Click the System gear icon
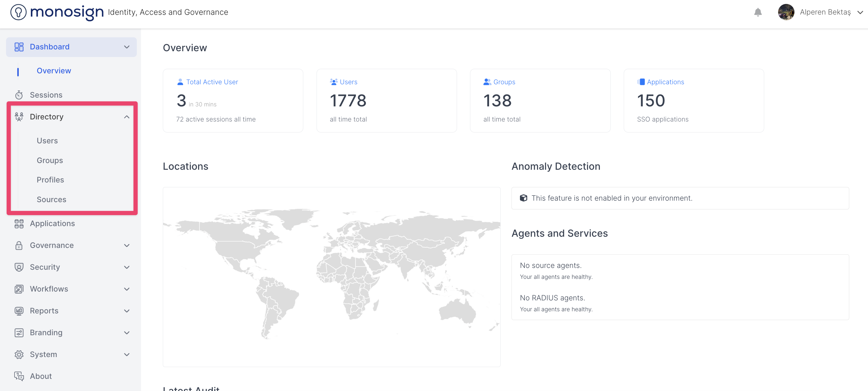 tap(19, 354)
